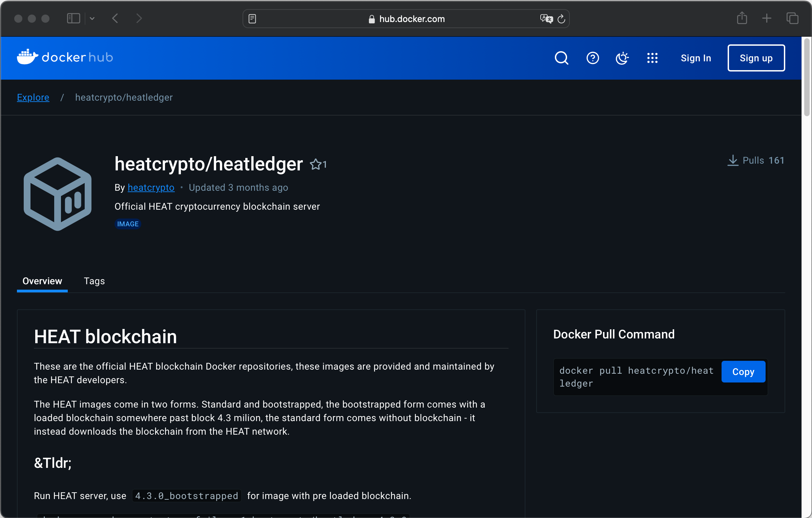Switch to the Overview tab
The width and height of the screenshot is (812, 518).
pyautogui.click(x=42, y=281)
